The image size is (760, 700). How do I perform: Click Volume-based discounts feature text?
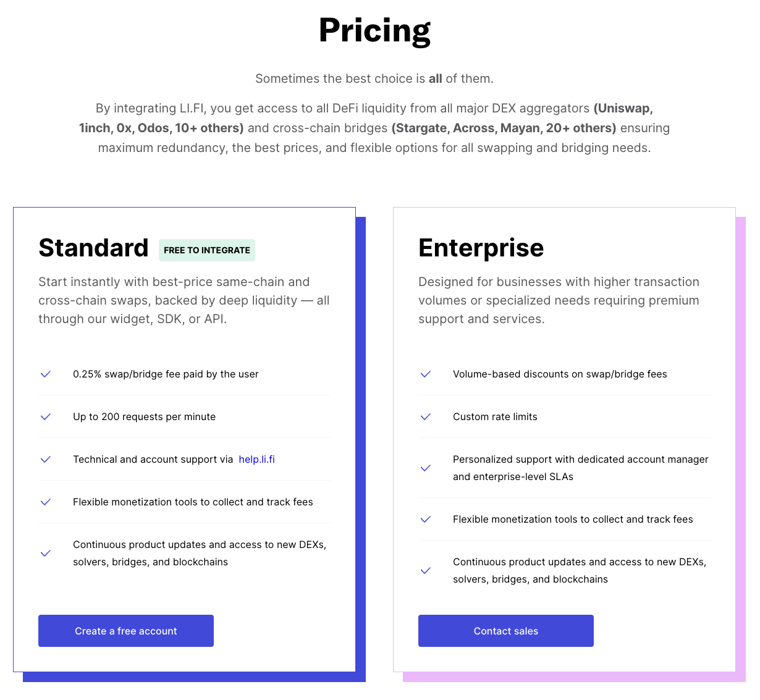point(560,374)
